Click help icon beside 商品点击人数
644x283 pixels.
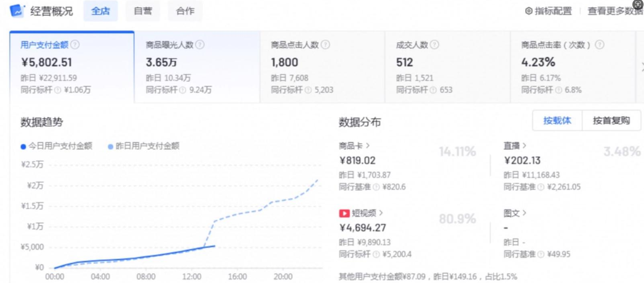click(326, 45)
